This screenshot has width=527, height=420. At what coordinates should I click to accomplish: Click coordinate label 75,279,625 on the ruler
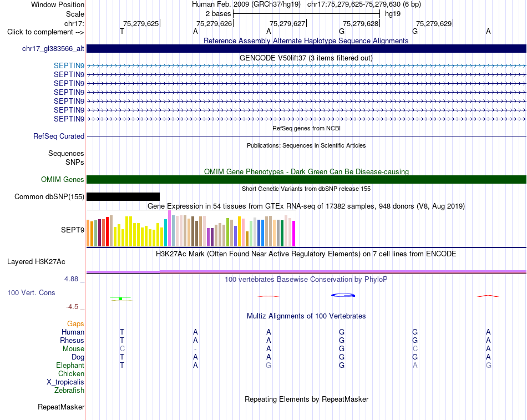pyautogui.click(x=141, y=23)
